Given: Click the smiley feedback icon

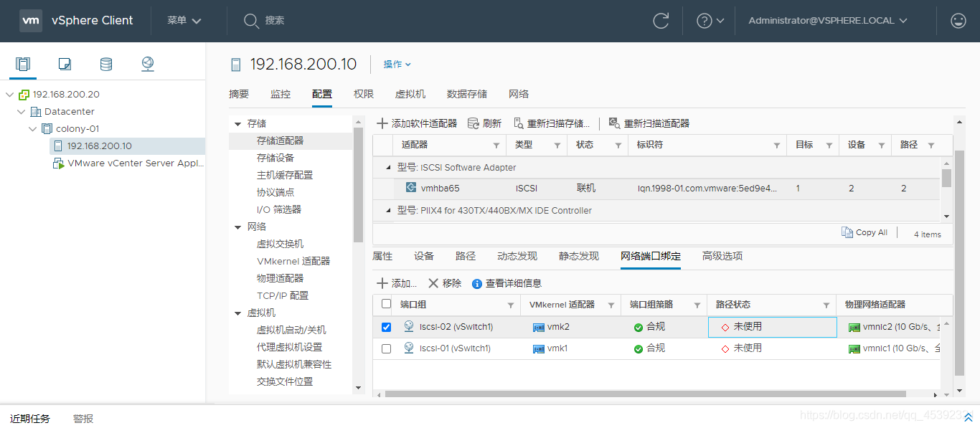Looking at the screenshot, I should point(958,21).
